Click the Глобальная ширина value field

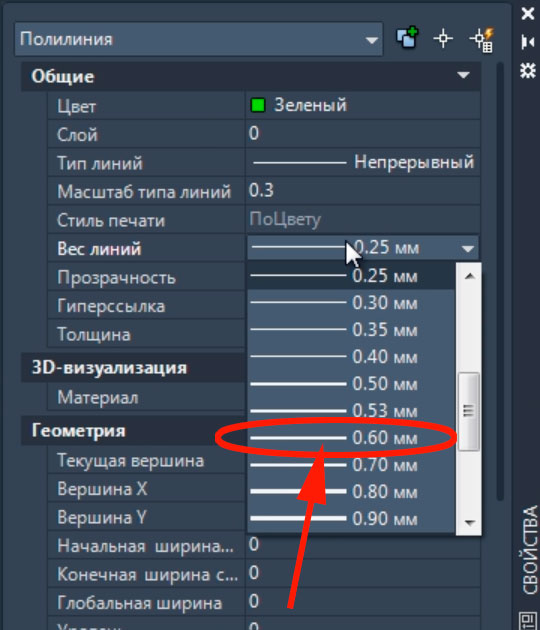(x=363, y=602)
